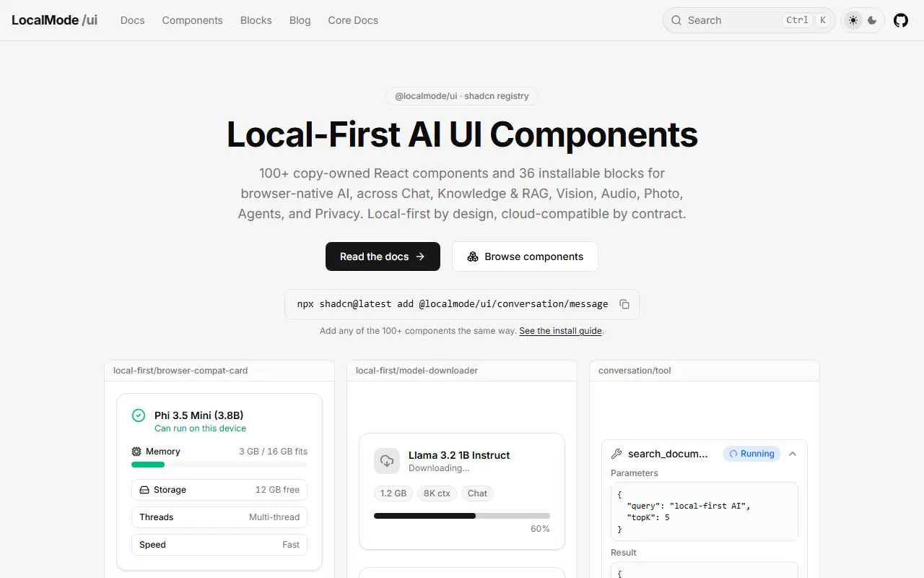Click the Storage drive icon
Image resolution: width=924 pixels, height=578 pixels.
tap(144, 490)
